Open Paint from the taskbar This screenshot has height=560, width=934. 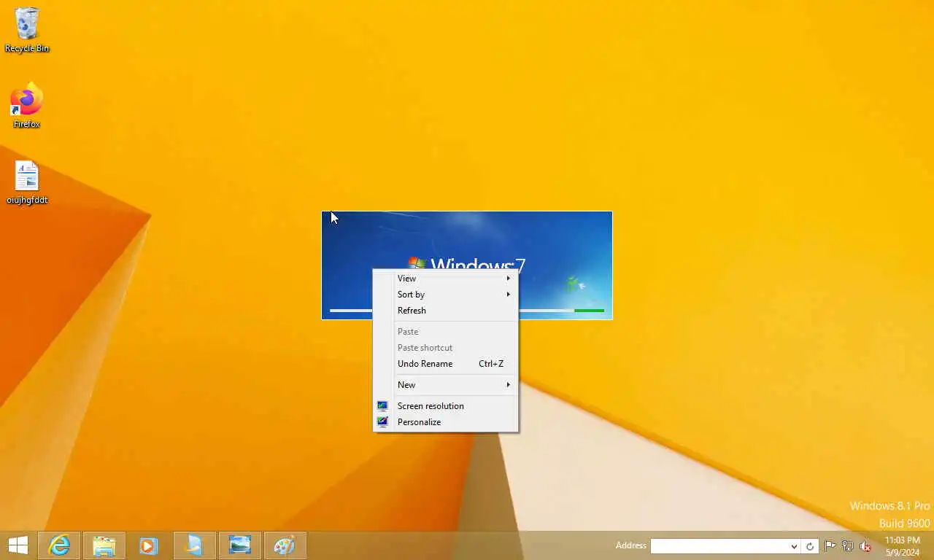coord(285,545)
